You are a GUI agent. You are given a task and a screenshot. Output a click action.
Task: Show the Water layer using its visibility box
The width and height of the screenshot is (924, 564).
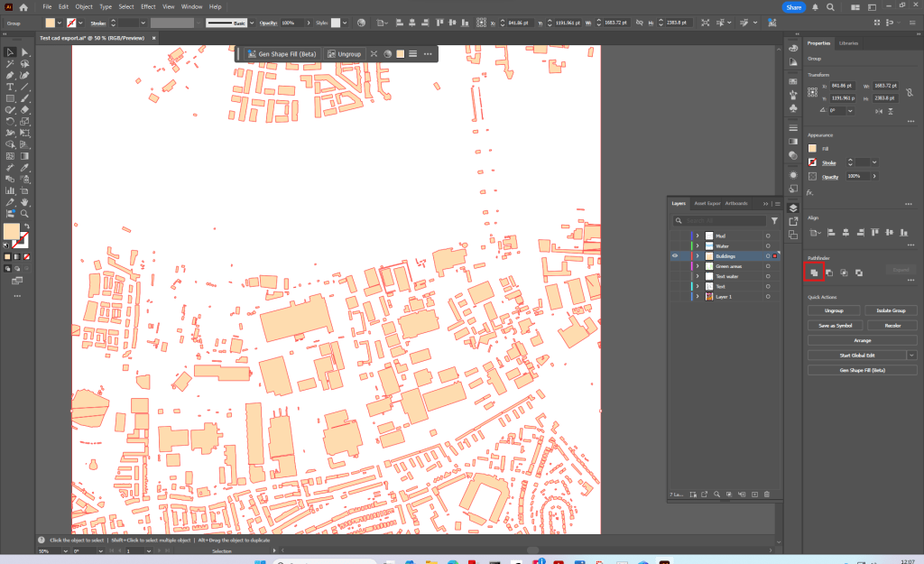675,245
